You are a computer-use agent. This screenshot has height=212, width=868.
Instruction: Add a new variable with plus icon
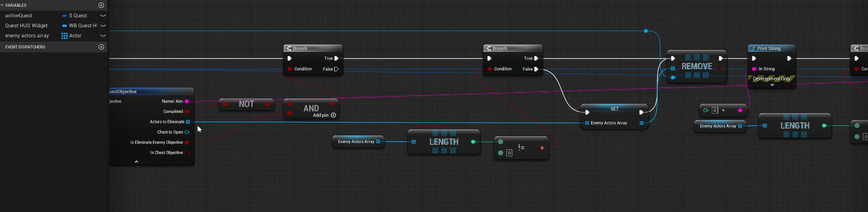101,5
